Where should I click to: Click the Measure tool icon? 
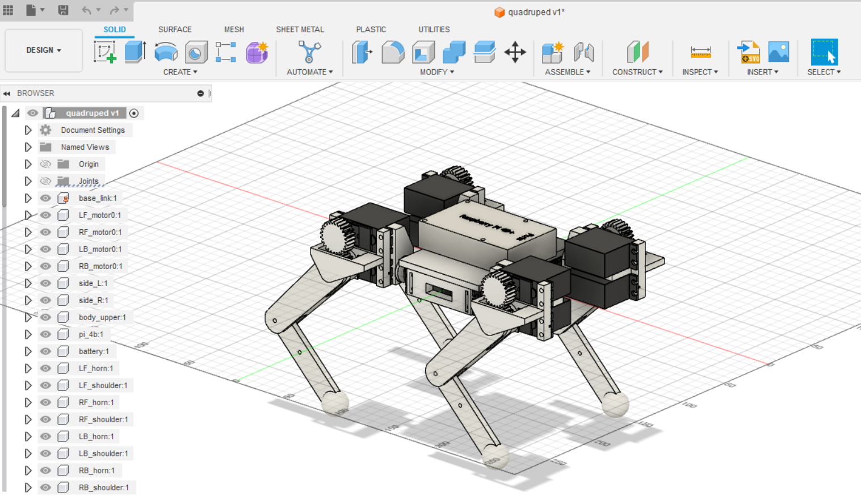coord(700,52)
